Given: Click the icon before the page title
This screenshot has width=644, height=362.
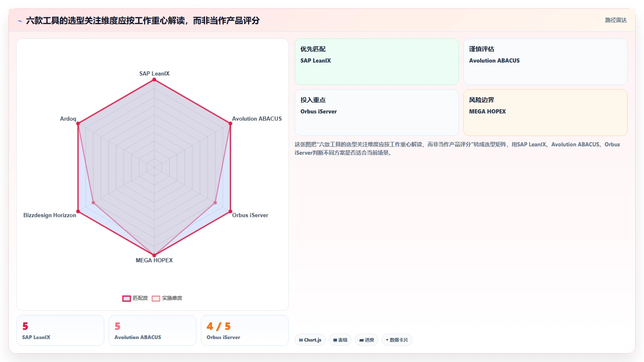Looking at the screenshot, I should pyautogui.click(x=20, y=21).
